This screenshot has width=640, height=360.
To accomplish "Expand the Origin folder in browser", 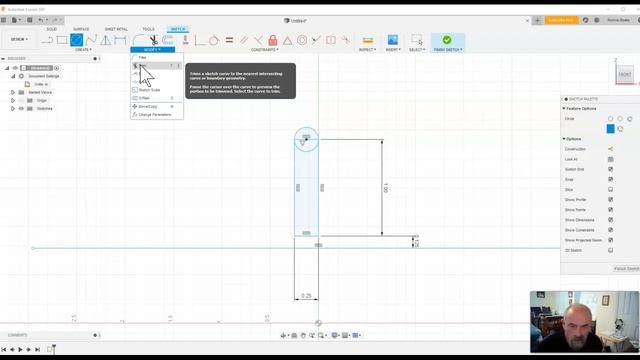I will point(13,100).
